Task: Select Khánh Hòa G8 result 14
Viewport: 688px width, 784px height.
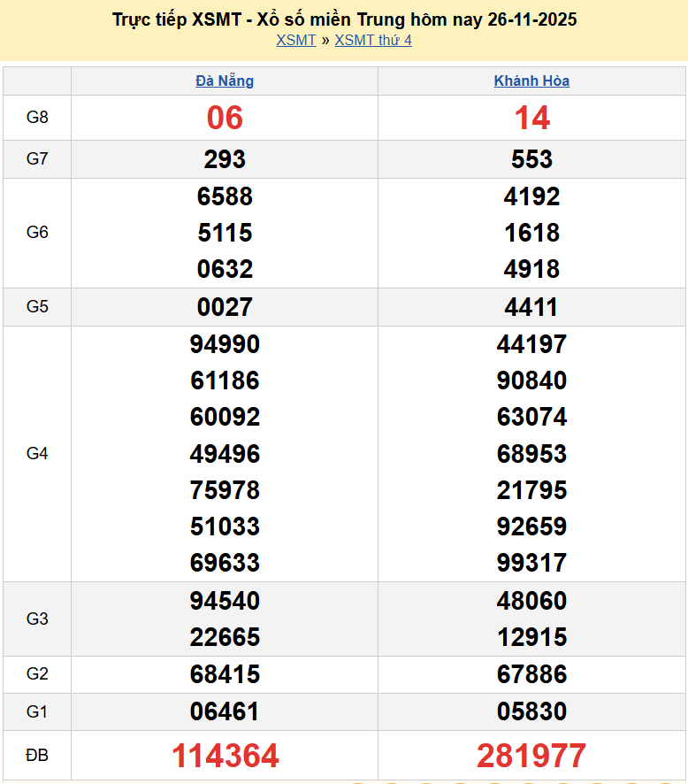Action: pyautogui.click(x=531, y=118)
